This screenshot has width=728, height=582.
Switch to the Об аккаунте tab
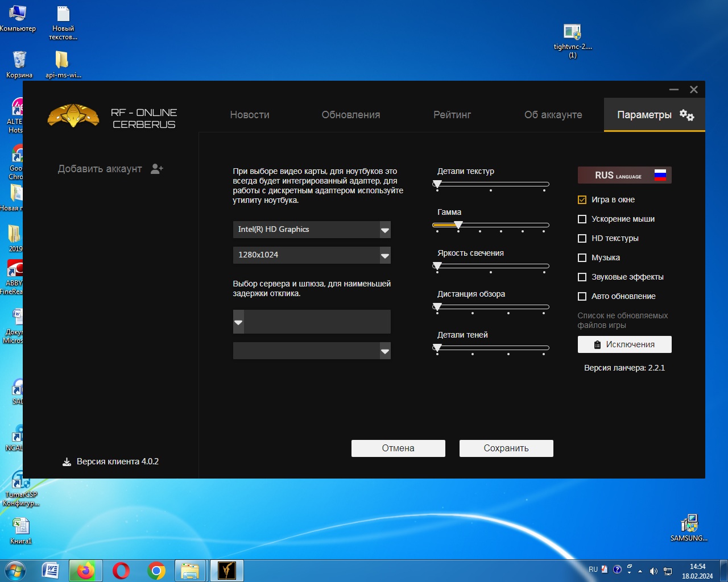pyautogui.click(x=553, y=115)
